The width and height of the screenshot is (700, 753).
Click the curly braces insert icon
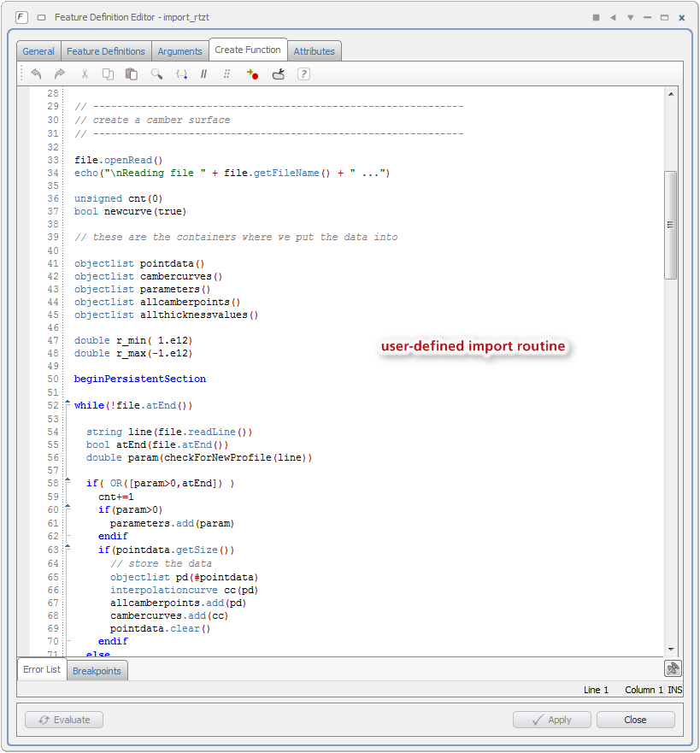click(x=181, y=74)
